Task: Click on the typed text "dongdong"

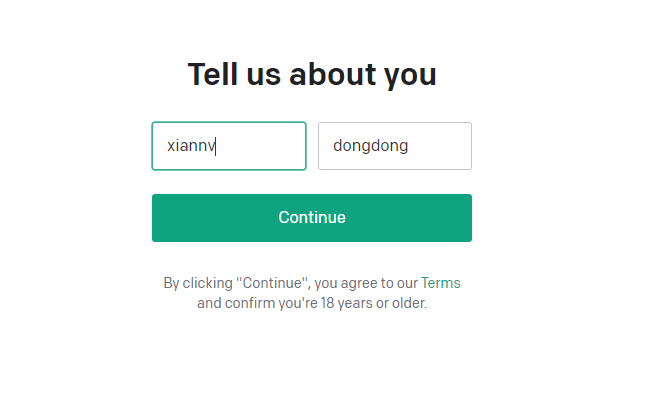Action: (370, 146)
